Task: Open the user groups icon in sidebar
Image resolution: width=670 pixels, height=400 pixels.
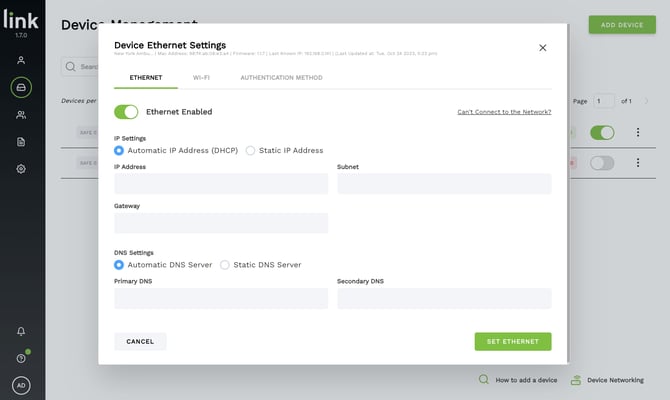Action: [x=21, y=115]
